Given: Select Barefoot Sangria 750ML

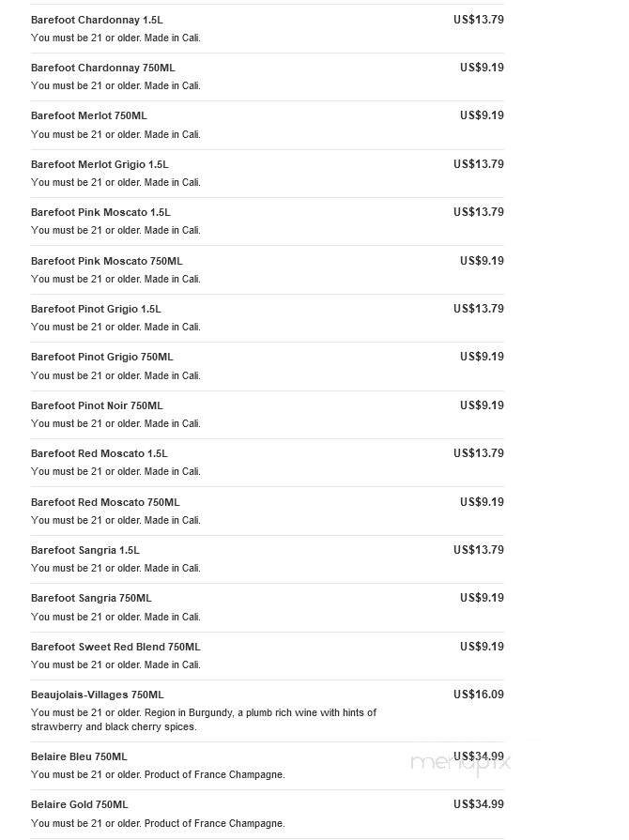Looking at the screenshot, I should click(91, 598).
